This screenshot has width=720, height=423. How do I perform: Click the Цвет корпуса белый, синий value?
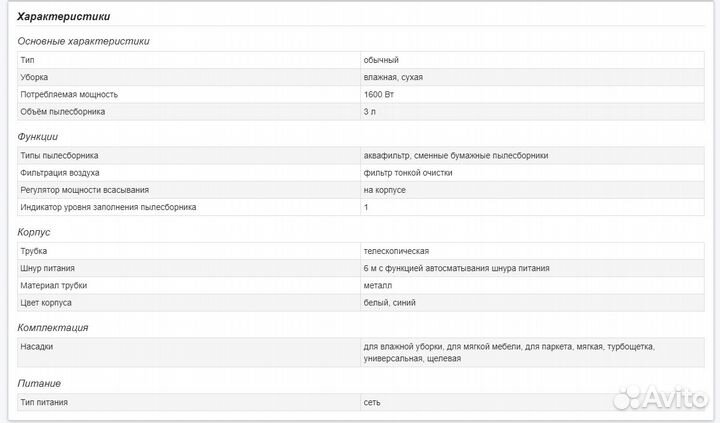point(389,303)
